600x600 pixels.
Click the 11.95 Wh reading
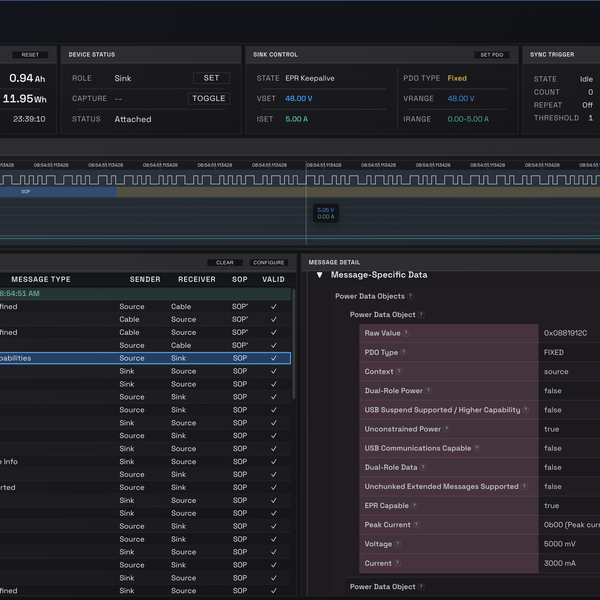(x=24, y=99)
